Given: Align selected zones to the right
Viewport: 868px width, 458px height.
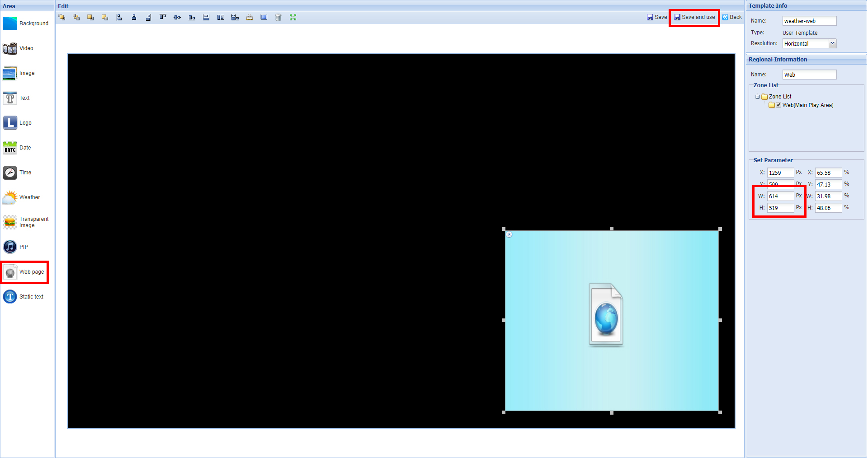Looking at the screenshot, I should 148,17.
